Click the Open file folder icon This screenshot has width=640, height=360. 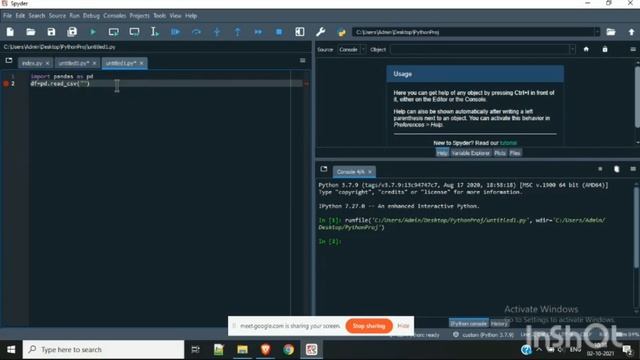31,32
